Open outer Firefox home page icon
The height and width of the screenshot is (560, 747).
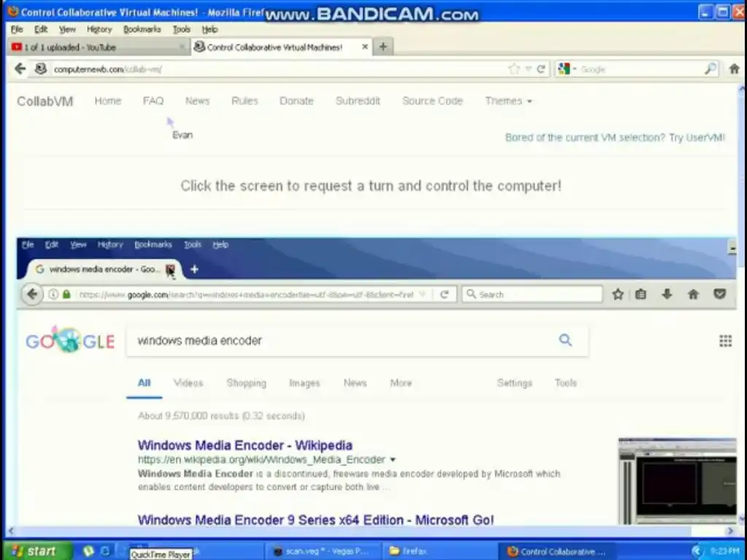[734, 69]
